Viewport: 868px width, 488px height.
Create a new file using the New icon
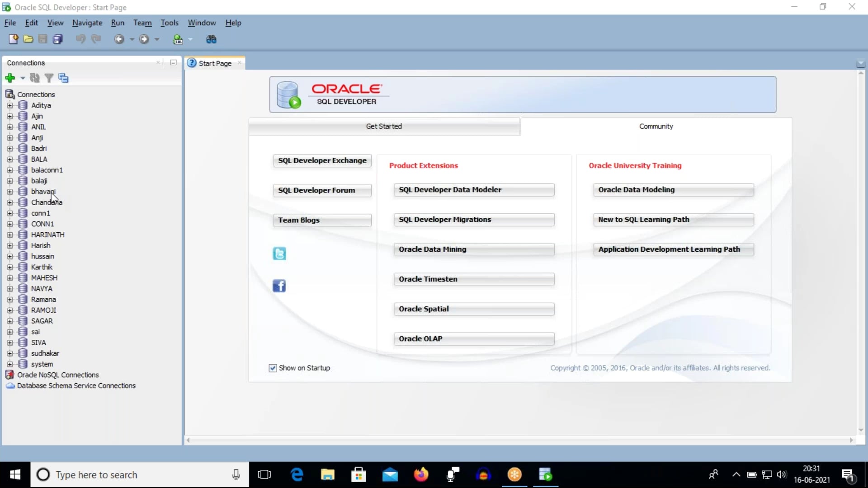click(13, 39)
